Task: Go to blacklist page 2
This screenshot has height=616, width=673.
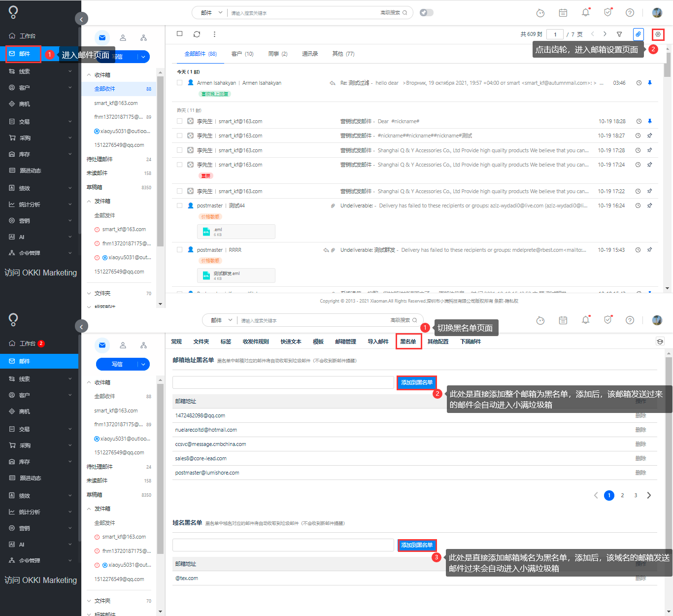Action: 622,495
